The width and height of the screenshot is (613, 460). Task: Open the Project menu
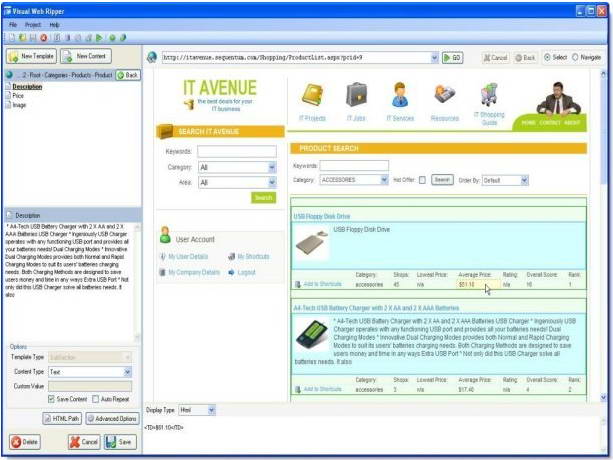[x=33, y=23]
